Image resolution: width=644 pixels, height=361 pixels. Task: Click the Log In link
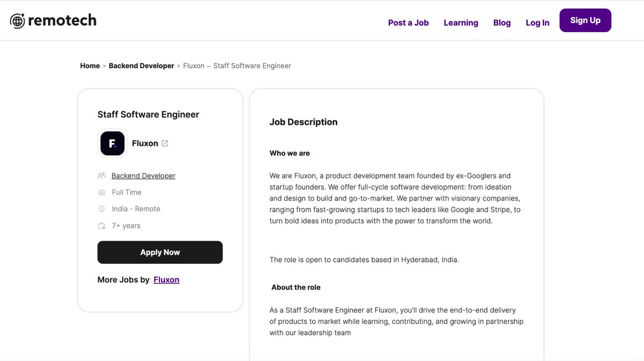coord(537,23)
